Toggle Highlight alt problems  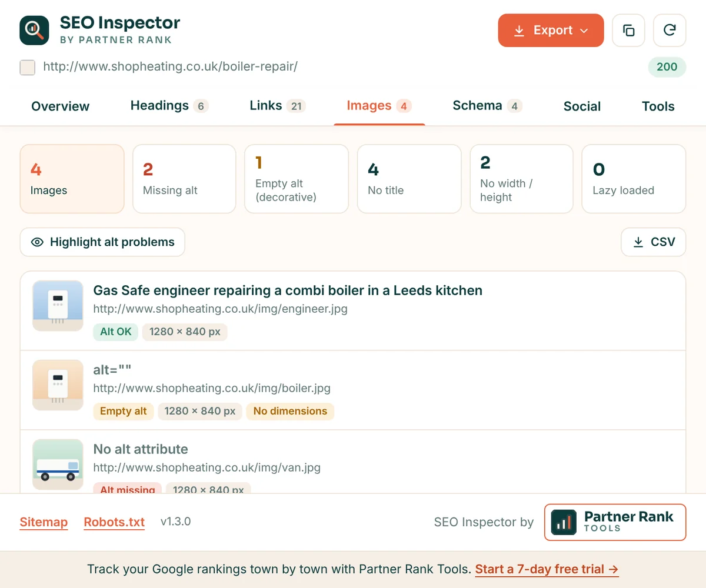(102, 242)
